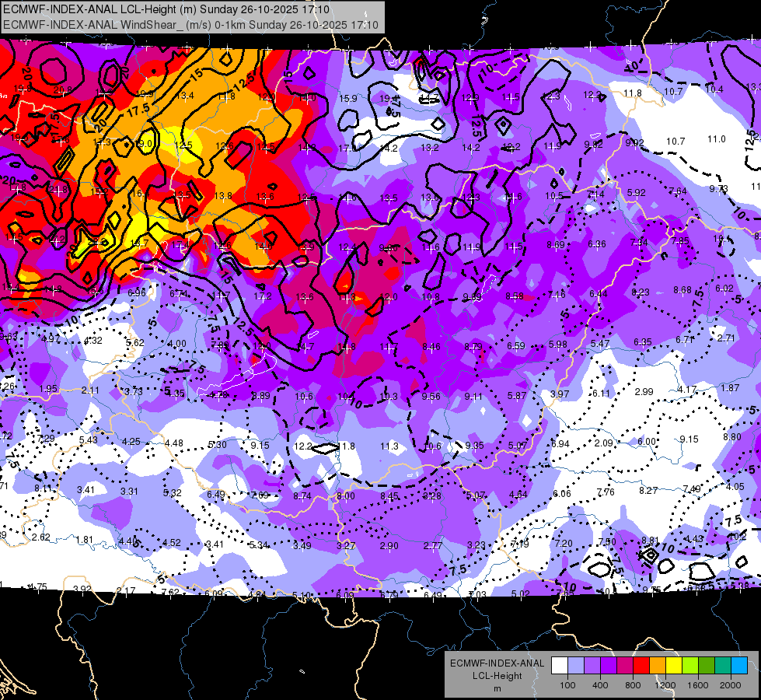Screen dimensions: 761x700
Task: Click the map value 5.92
Action: tap(637, 192)
